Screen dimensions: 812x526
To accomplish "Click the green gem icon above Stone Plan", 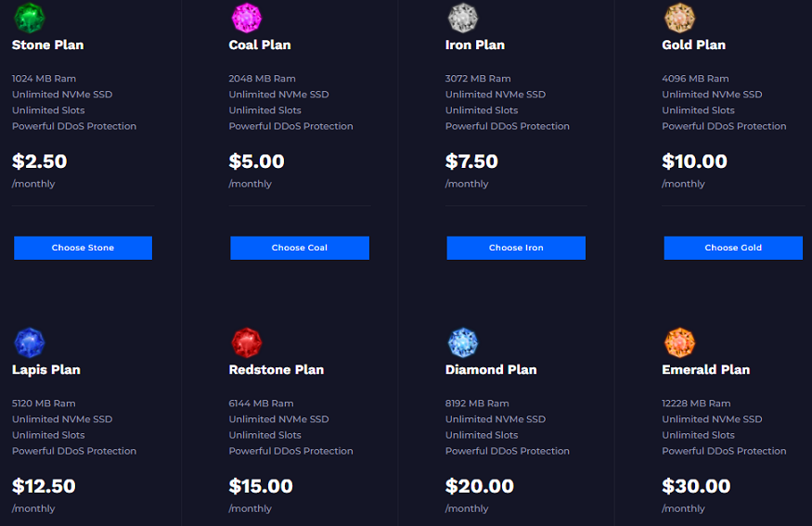I will pyautogui.click(x=29, y=19).
